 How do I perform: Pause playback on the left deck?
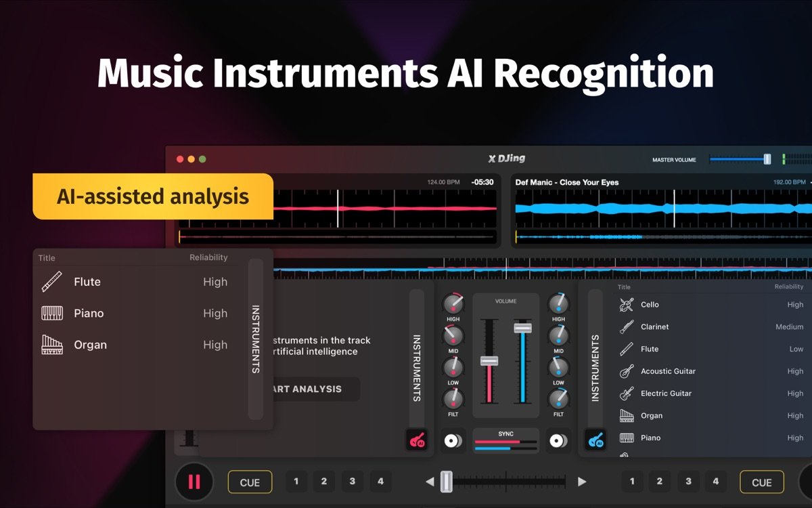click(x=194, y=482)
